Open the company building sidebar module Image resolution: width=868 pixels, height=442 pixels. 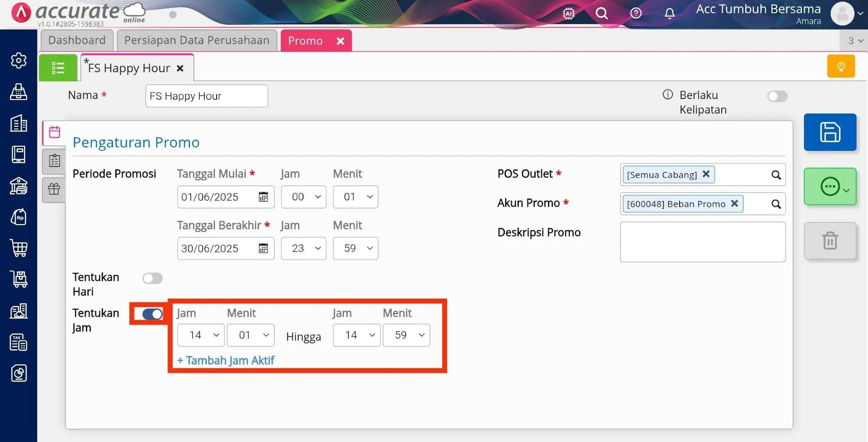point(19,123)
